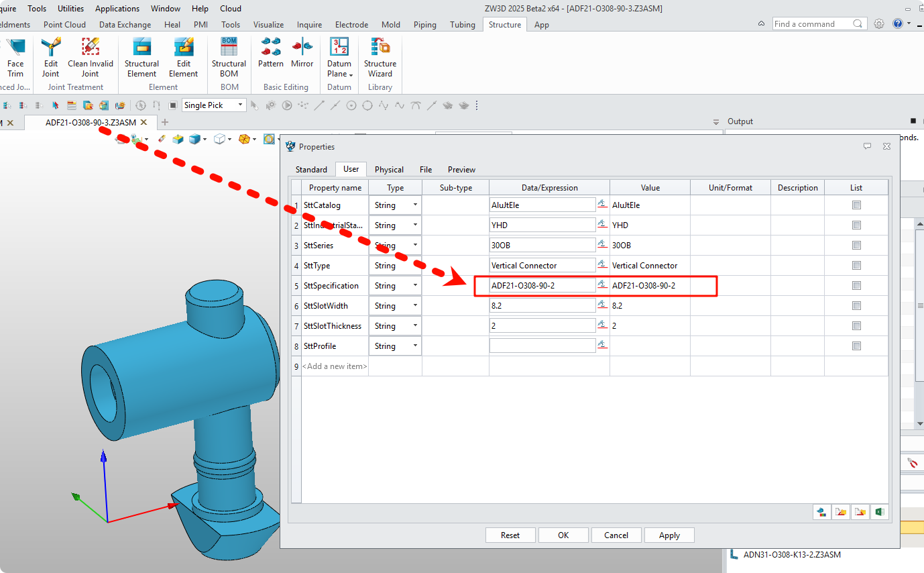The image size is (924, 573).
Task: Click expression editor icon for SttCatalog
Action: tap(602, 204)
